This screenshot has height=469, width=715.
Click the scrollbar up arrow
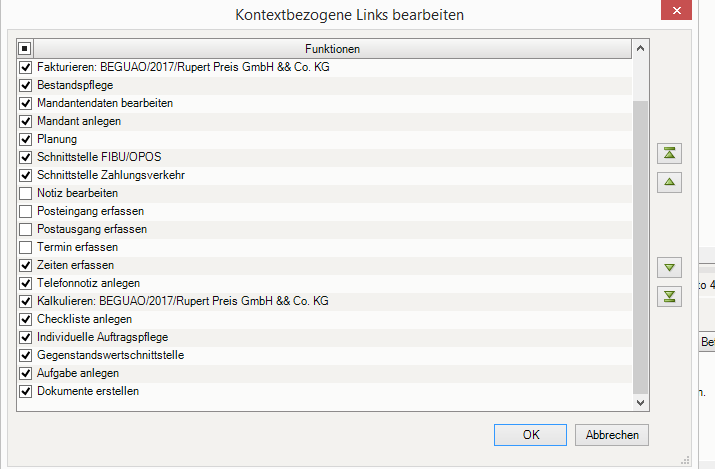pyautogui.click(x=641, y=48)
